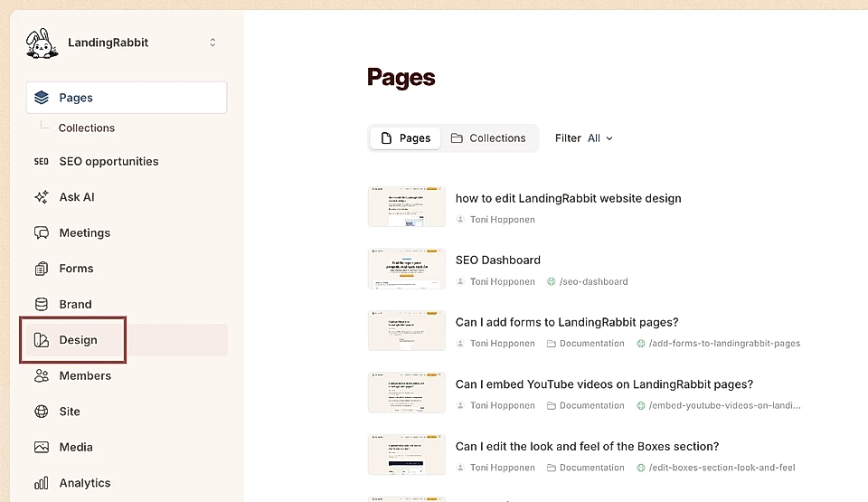Click folder icon on Boxes section row
Screen dimensions: 868x502
click(552, 468)
